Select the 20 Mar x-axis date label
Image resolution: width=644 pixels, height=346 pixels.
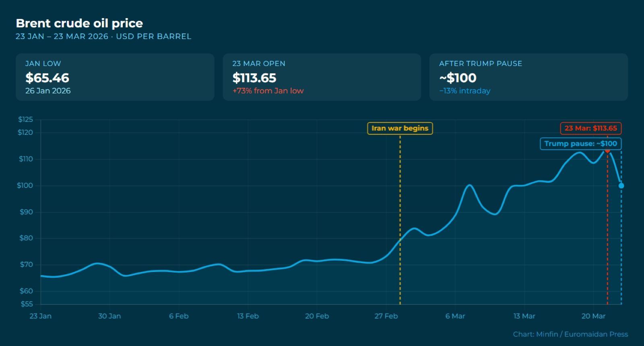(x=593, y=316)
